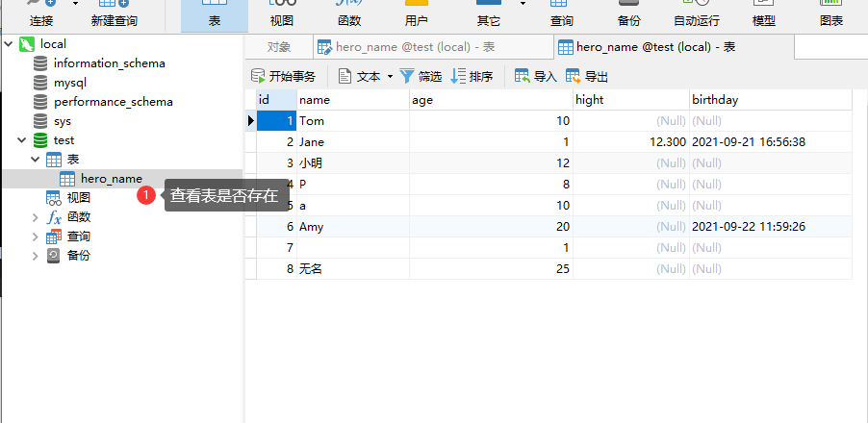Click the 文本 text button
Image resolution: width=868 pixels, height=423 pixels.
tap(360, 76)
